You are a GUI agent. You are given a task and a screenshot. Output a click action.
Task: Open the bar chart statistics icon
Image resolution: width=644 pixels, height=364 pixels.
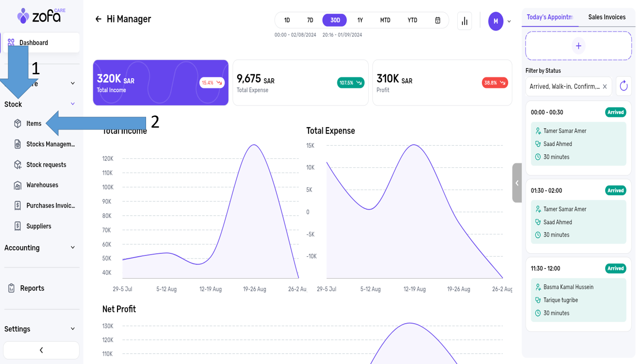click(x=464, y=21)
